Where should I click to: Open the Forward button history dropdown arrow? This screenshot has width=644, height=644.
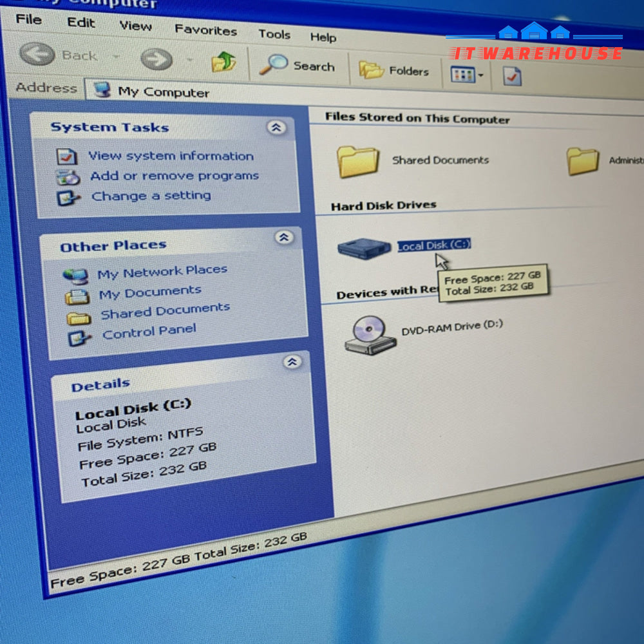coord(190,60)
